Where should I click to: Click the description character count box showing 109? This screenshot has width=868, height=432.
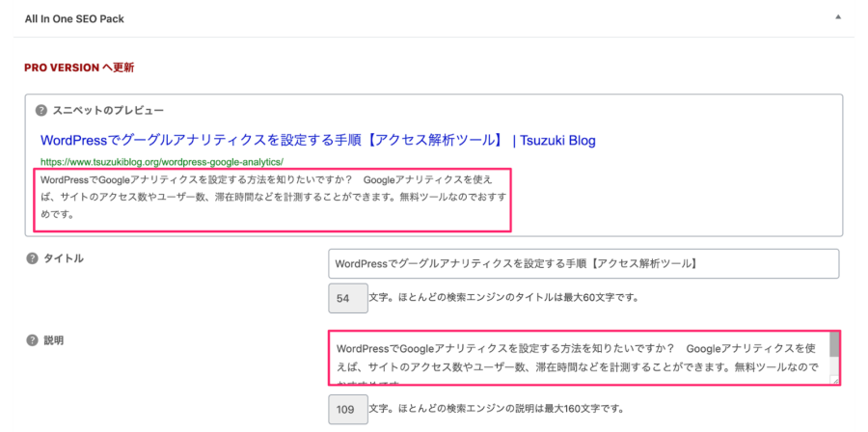tap(348, 409)
